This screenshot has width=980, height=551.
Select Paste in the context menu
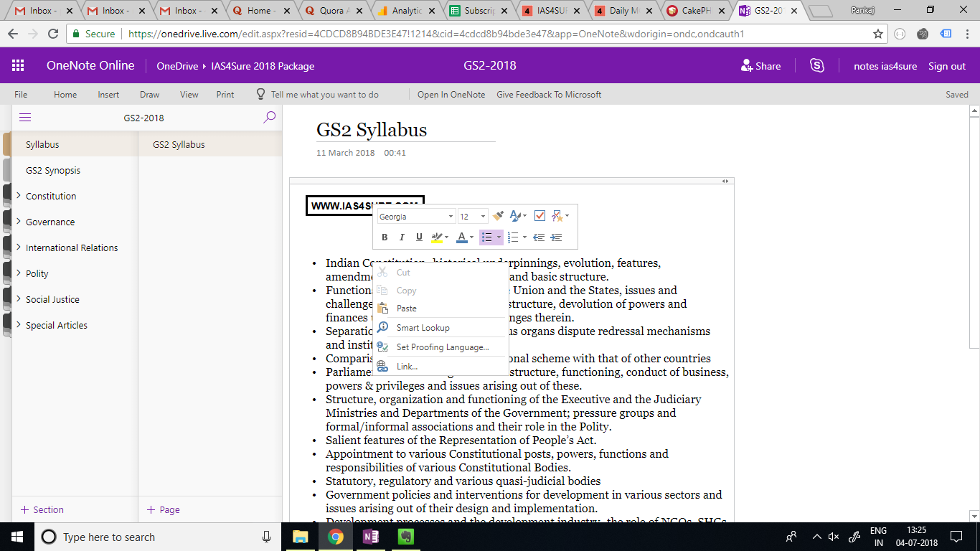(x=406, y=309)
